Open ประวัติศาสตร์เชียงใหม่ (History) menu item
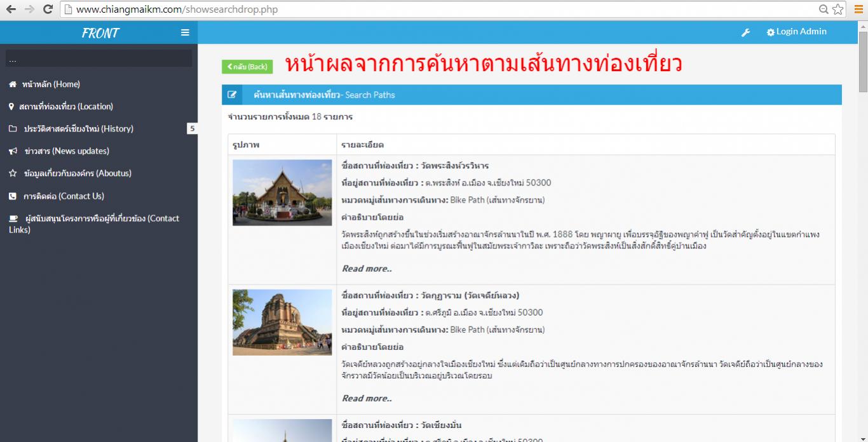The width and height of the screenshot is (868, 442). point(79,129)
